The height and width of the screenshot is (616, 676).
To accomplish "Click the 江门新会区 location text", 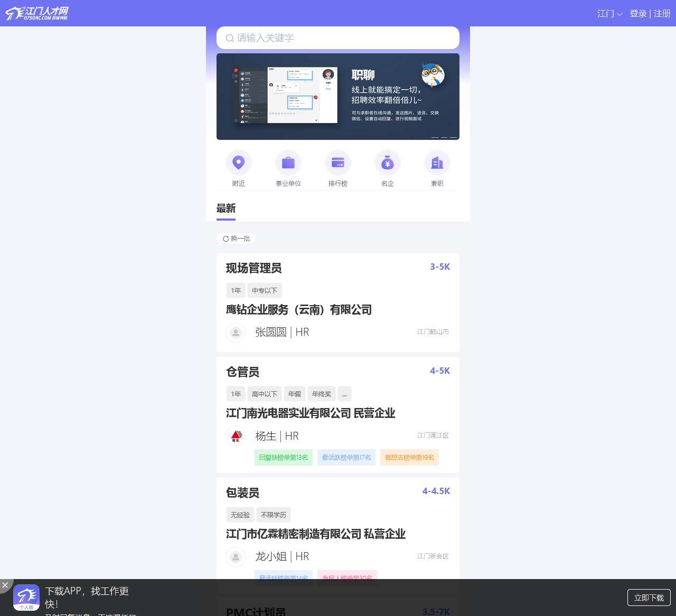I will tap(433, 556).
